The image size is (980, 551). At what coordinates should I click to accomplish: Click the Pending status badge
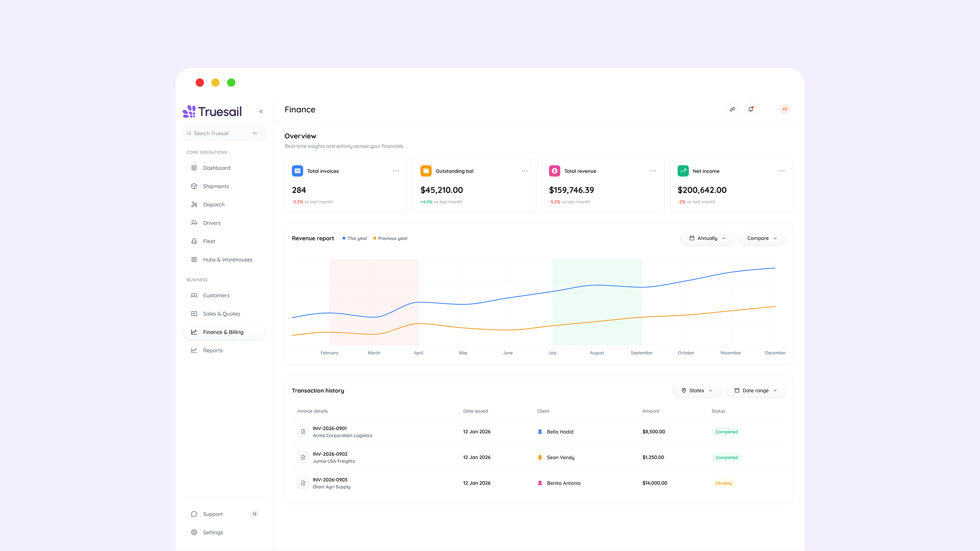[723, 483]
